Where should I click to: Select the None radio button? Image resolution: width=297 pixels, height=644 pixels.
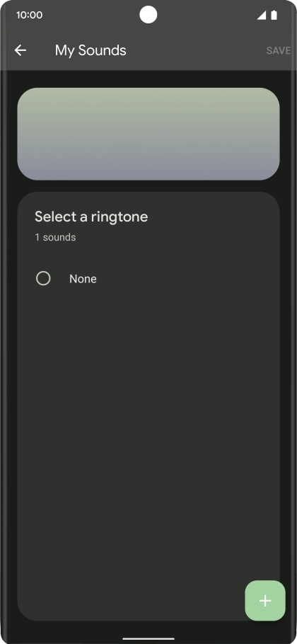pyautogui.click(x=43, y=278)
